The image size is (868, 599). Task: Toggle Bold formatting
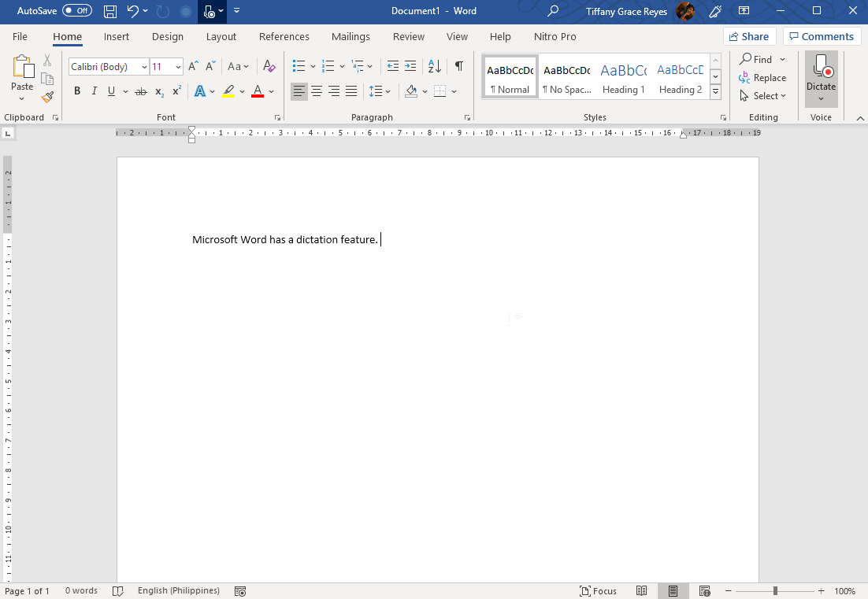click(77, 91)
